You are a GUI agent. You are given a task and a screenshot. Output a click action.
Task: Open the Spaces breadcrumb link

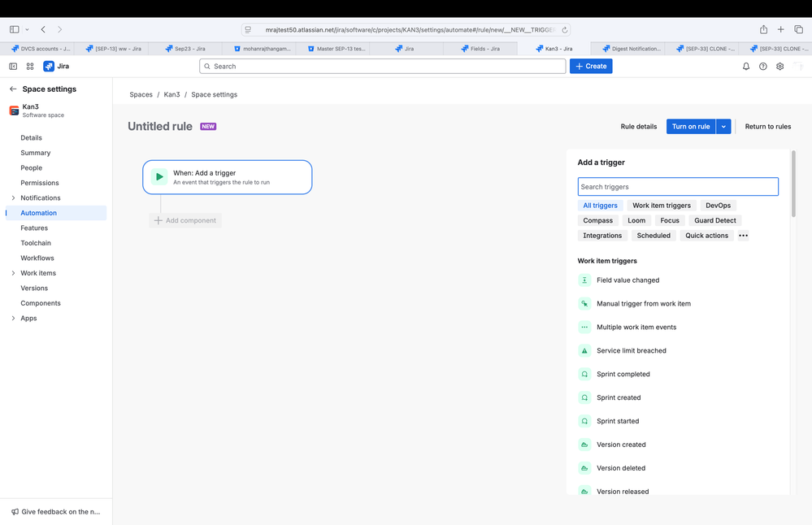pyautogui.click(x=141, y=95)
